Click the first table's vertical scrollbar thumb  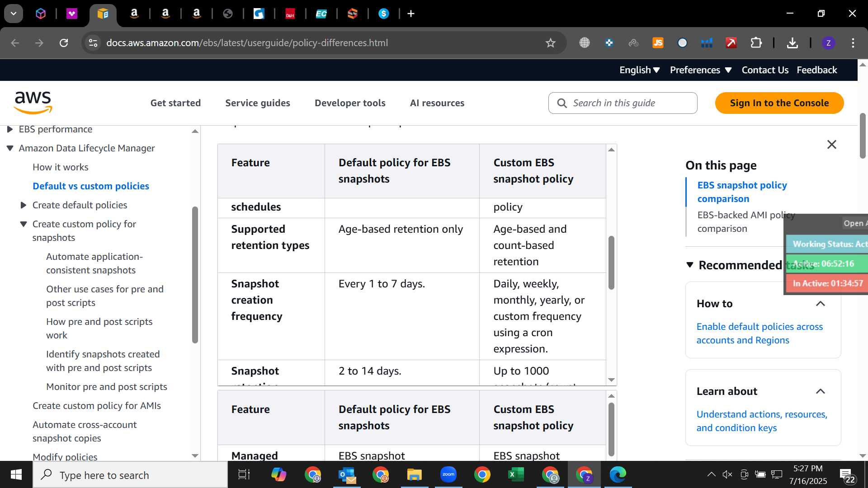tap(611, 263)
